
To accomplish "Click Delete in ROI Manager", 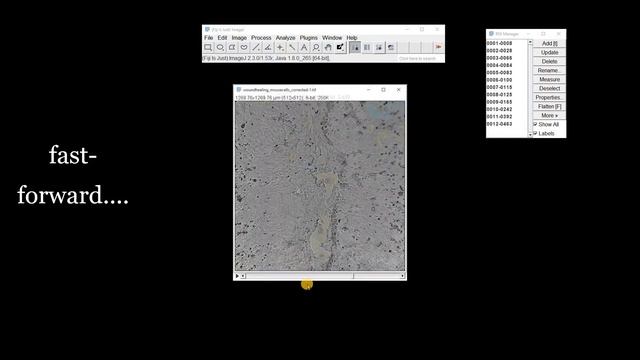I will coord(549,61).
